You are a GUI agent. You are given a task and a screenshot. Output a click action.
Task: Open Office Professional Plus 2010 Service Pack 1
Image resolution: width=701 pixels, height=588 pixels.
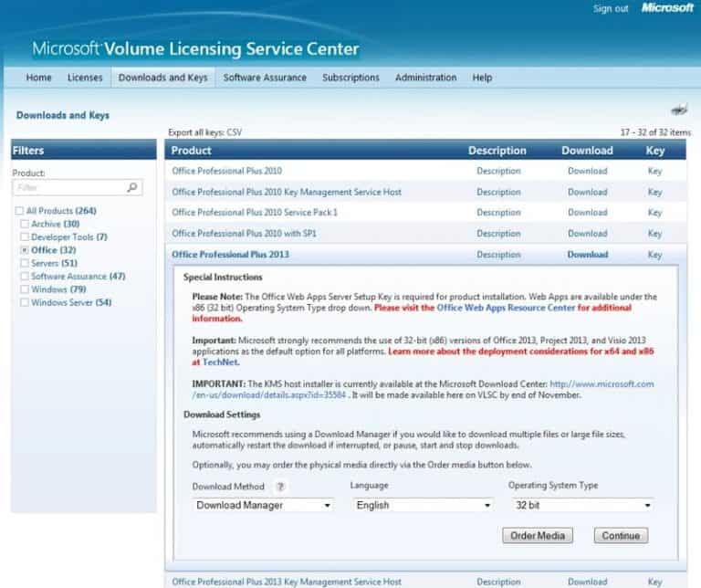point(255,213)
